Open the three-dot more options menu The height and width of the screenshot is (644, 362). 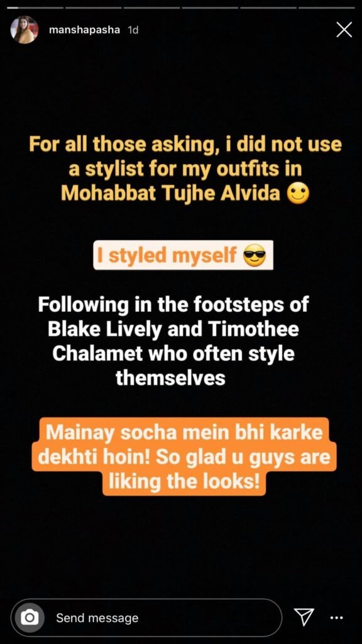337,618
